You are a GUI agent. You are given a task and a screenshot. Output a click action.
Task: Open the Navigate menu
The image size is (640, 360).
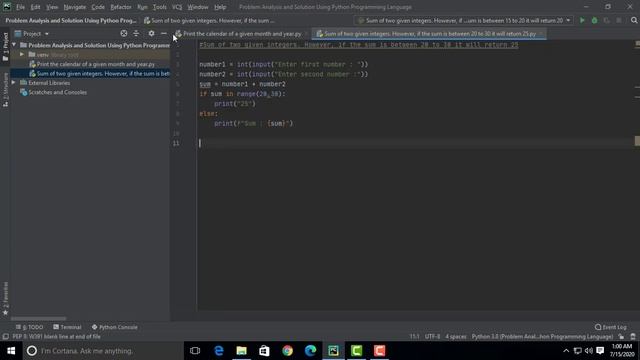pos(75,7)
